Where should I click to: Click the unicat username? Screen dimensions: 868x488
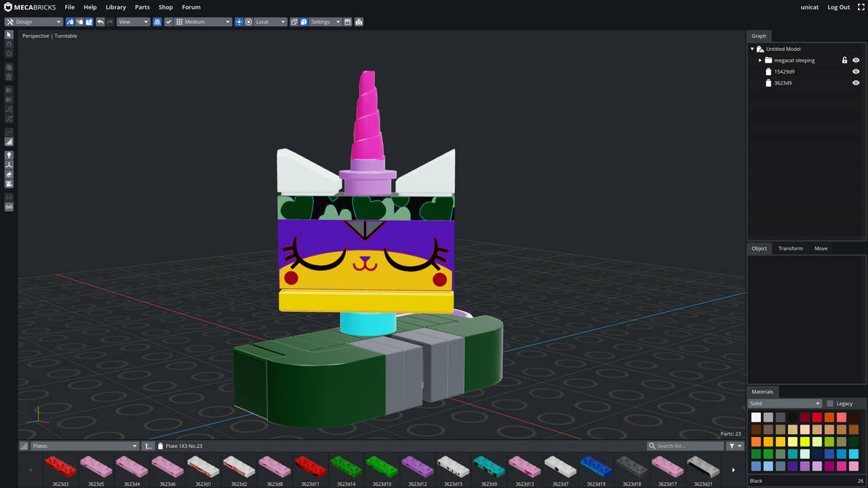(x=809, y=7)
